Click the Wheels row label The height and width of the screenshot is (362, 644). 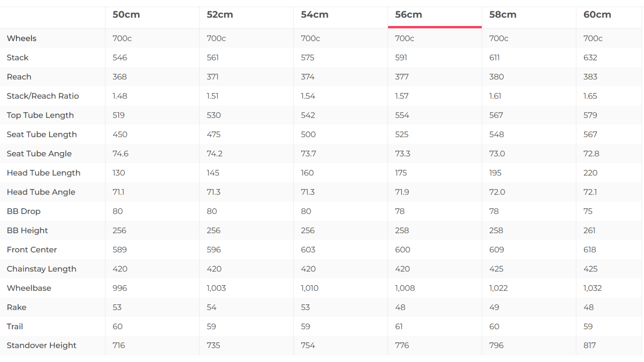22,38
